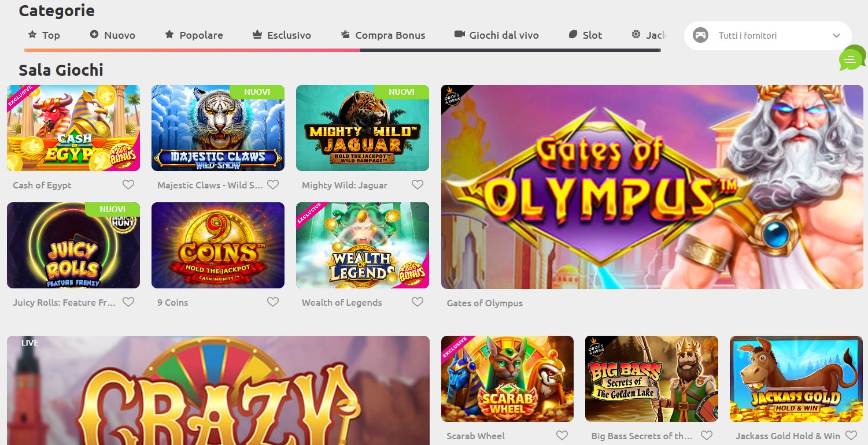Viewport: 868px width, 445px height.
Task: Toggle favorite heart for Wealth of Legends
Action: [x=418, y=302]
